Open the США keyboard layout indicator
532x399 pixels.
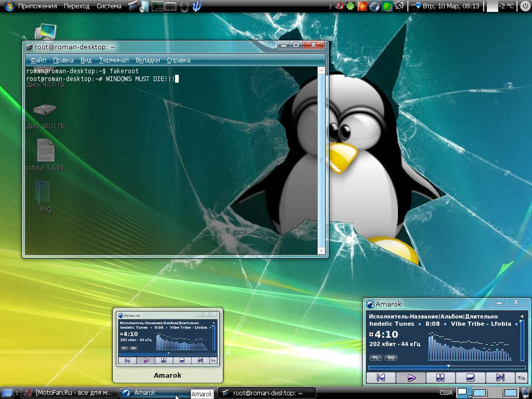tap(446, 393)
